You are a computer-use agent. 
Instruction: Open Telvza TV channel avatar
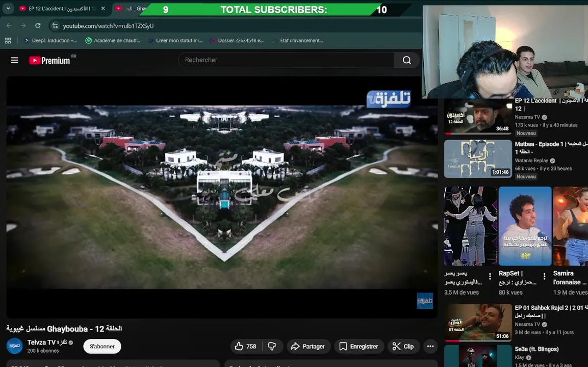[15, 346]
